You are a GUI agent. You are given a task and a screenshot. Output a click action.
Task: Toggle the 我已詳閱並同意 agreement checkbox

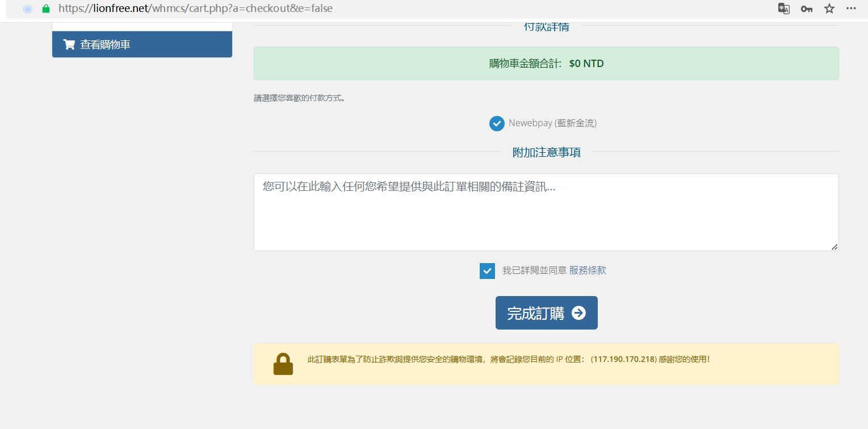coord(487,271)
